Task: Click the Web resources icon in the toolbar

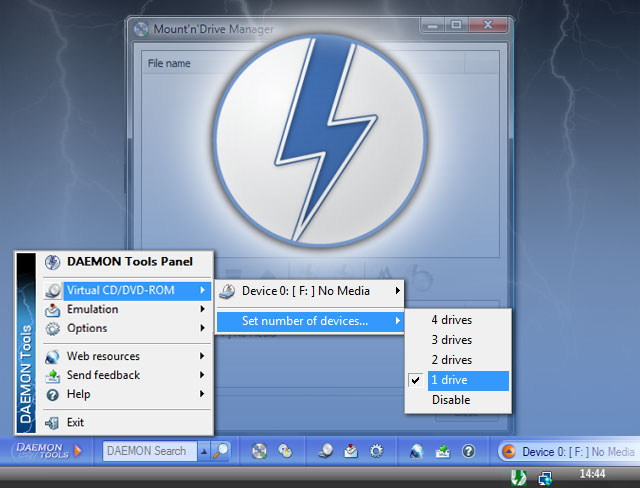Action: [x=417, y=451]
